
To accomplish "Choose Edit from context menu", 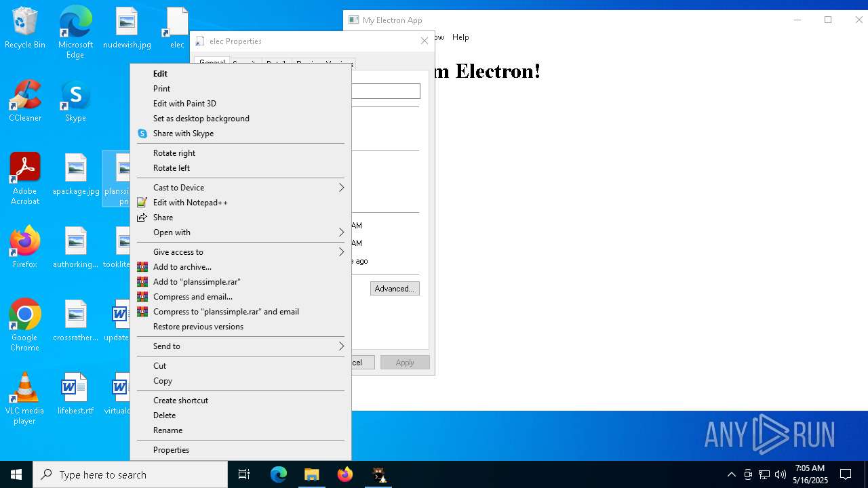I will click(241, 74).
